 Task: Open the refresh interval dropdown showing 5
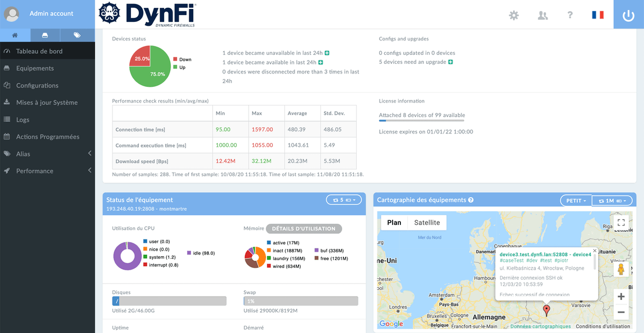[x=344, y=200]
